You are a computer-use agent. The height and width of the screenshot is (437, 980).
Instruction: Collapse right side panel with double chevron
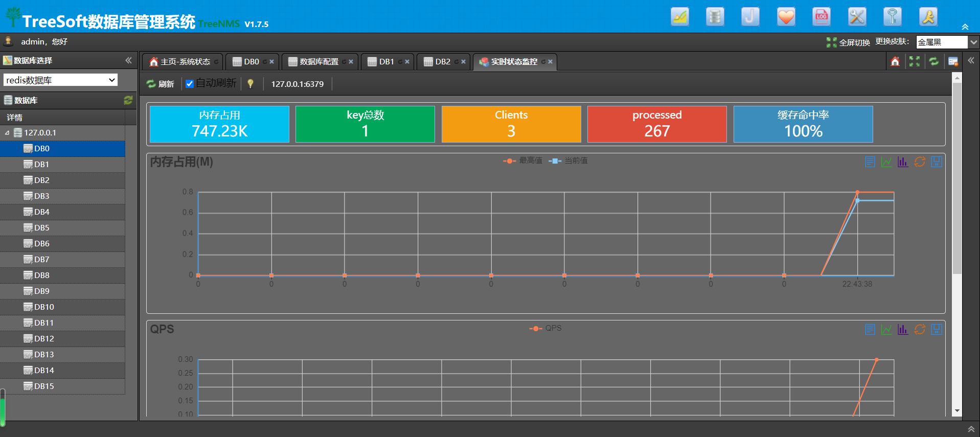pyautogui.click(x=971, y=60)
